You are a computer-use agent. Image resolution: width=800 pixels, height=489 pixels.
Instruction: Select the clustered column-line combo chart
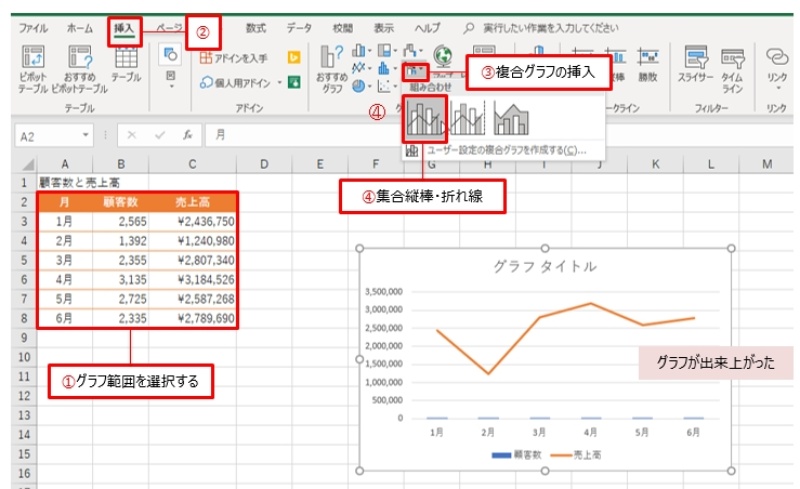424,120
